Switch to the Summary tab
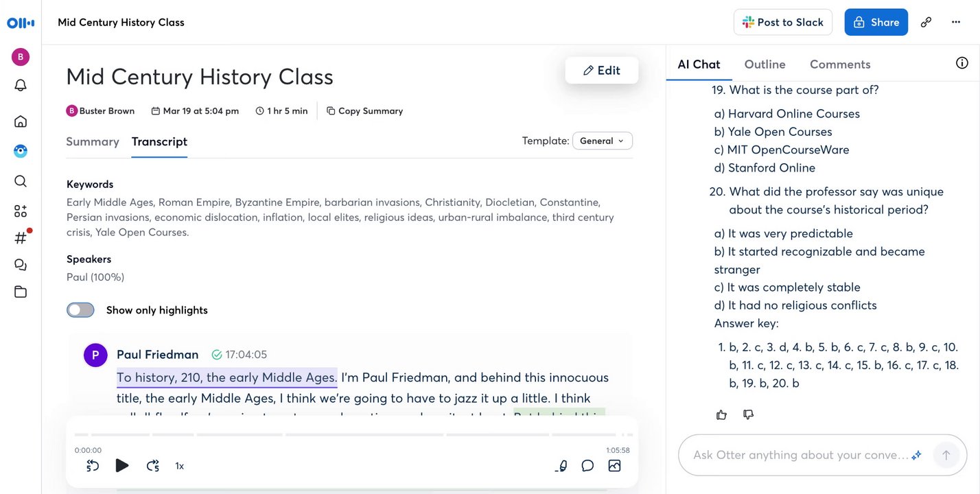Image resolution: width=980 pixels, height=494 pixels. point(93,141)
